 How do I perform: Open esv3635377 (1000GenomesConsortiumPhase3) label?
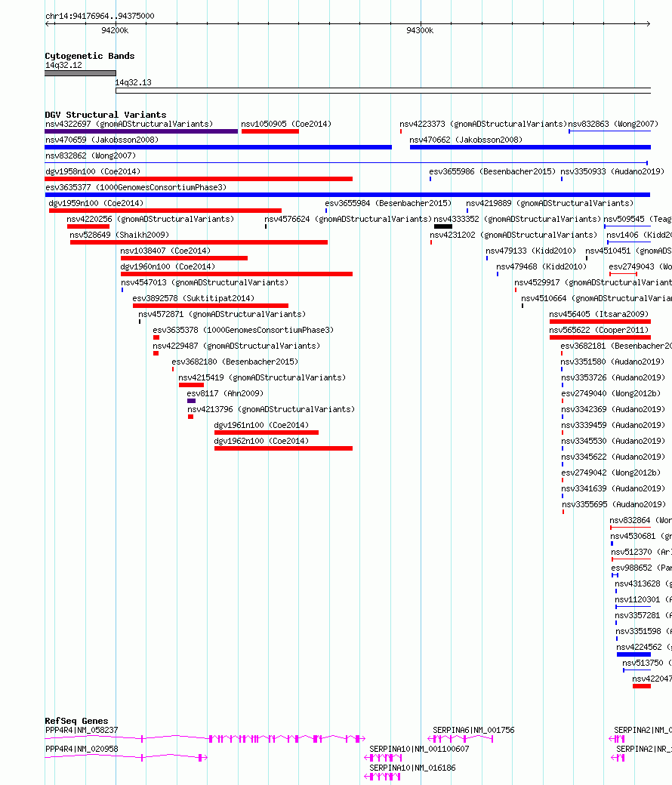[136, 187]
